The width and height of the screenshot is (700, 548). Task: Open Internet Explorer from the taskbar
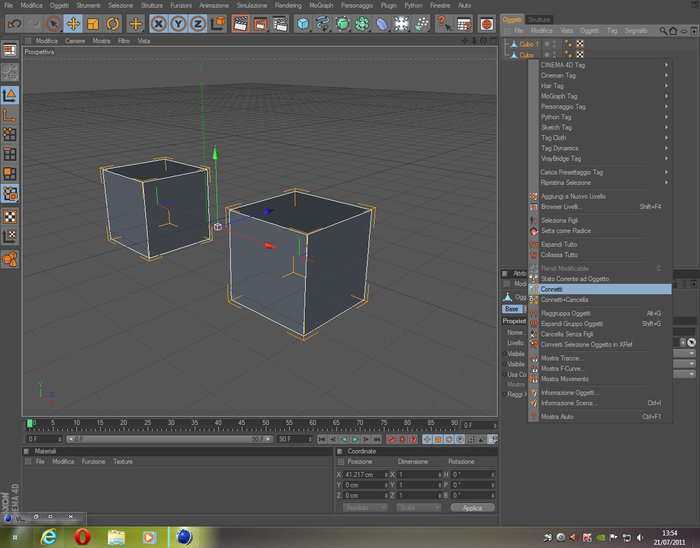click(x=49, y=537)
